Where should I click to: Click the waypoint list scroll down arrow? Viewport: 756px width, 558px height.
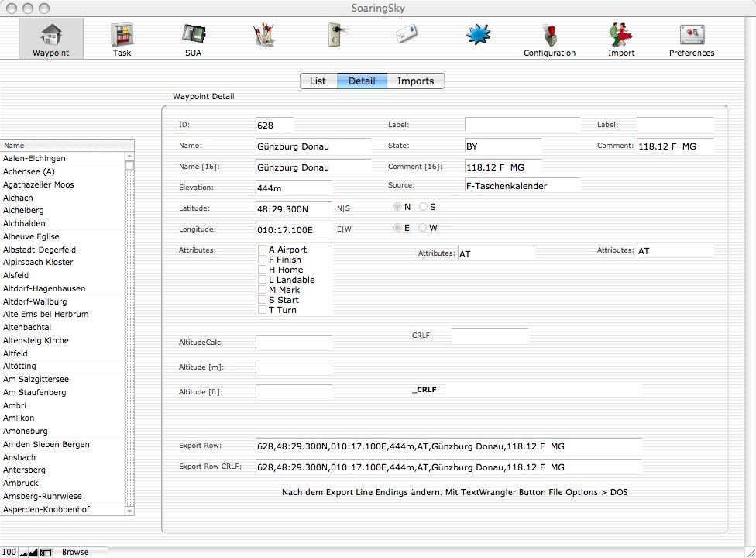point(129,511)
